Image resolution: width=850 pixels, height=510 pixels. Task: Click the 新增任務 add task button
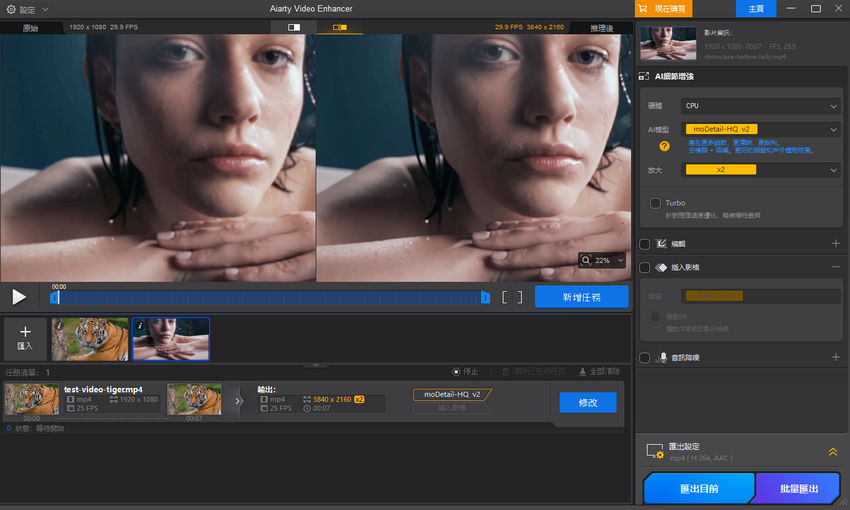581,297
